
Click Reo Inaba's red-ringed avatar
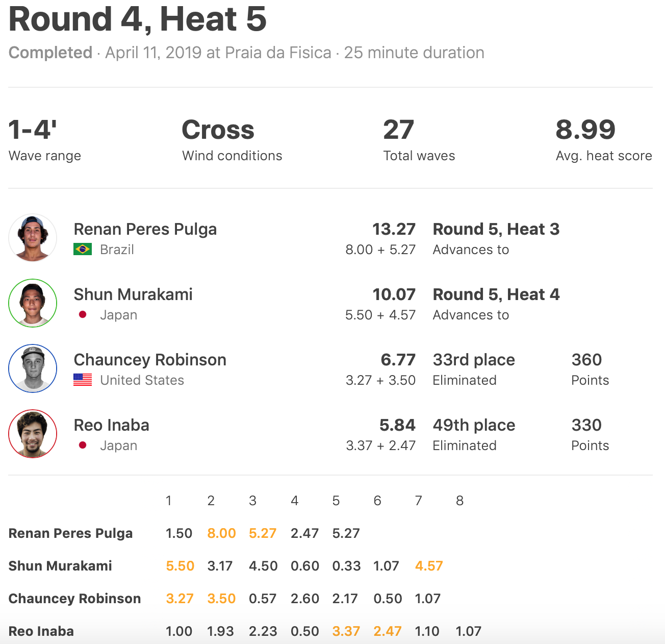[33, 434]
